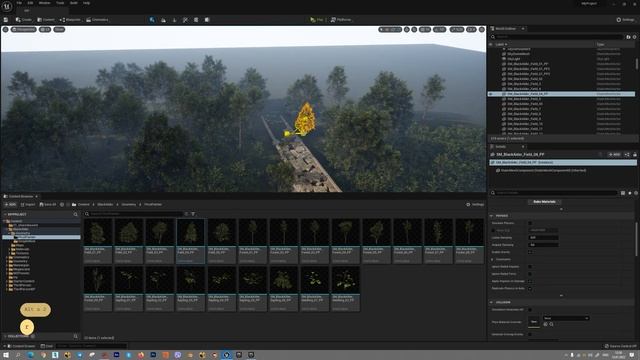Select highlighted SM_BlackAlder_Field_04_PP outliner row
The image size is (640, 360).
[562, 94]
